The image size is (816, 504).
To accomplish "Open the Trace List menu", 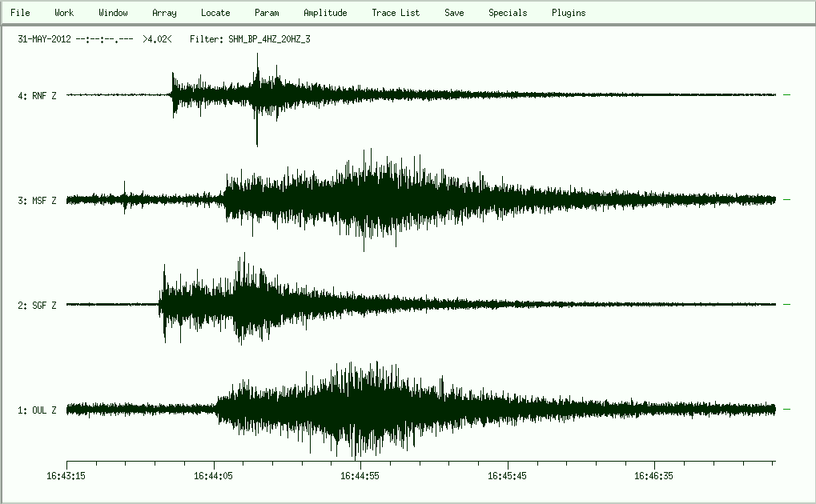I will click(x=396, y=13).
